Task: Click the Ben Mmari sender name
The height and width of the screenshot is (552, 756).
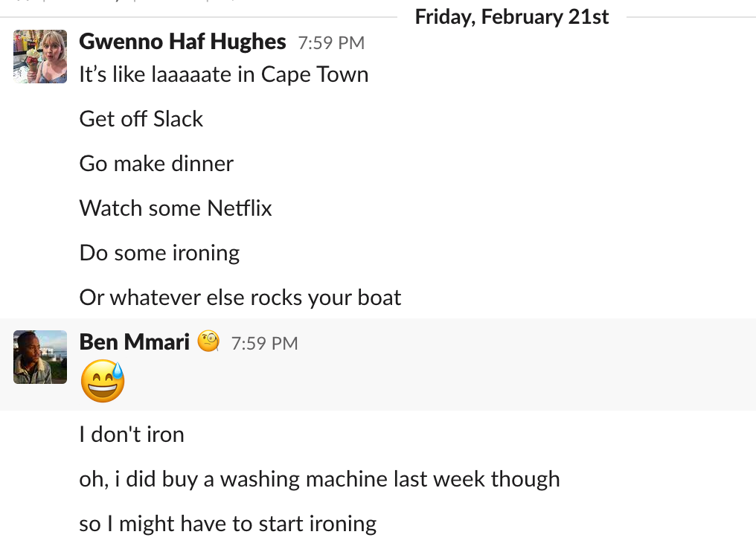Action: click(134, 341)
